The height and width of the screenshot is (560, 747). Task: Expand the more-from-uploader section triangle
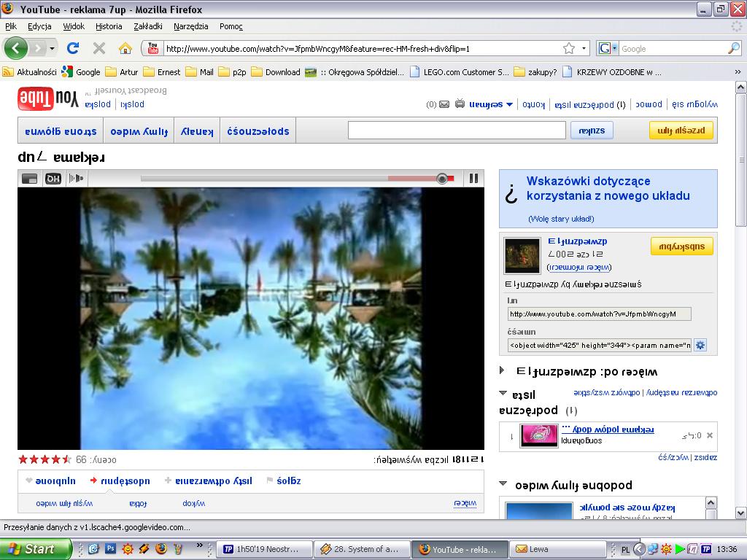pyautogui.click(x=503, y=370)
